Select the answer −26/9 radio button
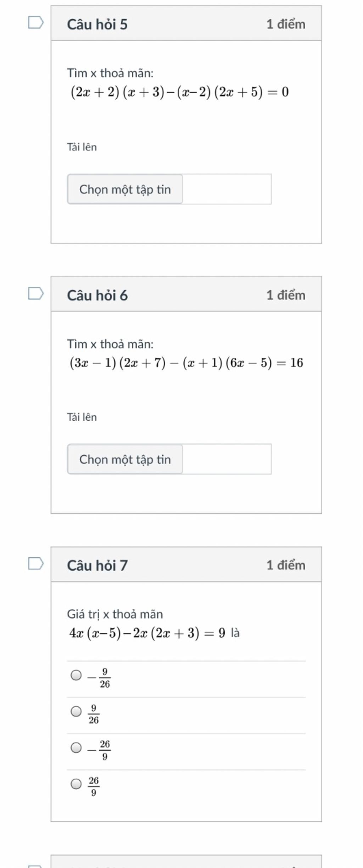 tap(76, 748)
